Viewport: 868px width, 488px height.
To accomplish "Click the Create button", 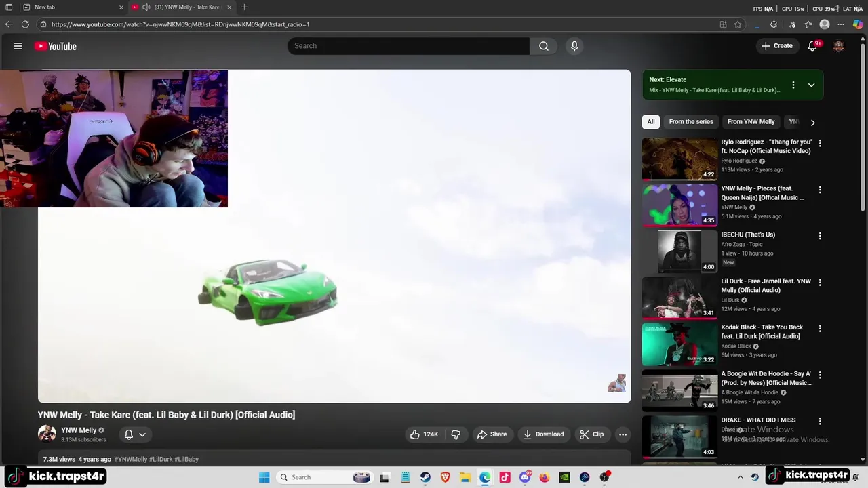I will (x=777, y=46).
